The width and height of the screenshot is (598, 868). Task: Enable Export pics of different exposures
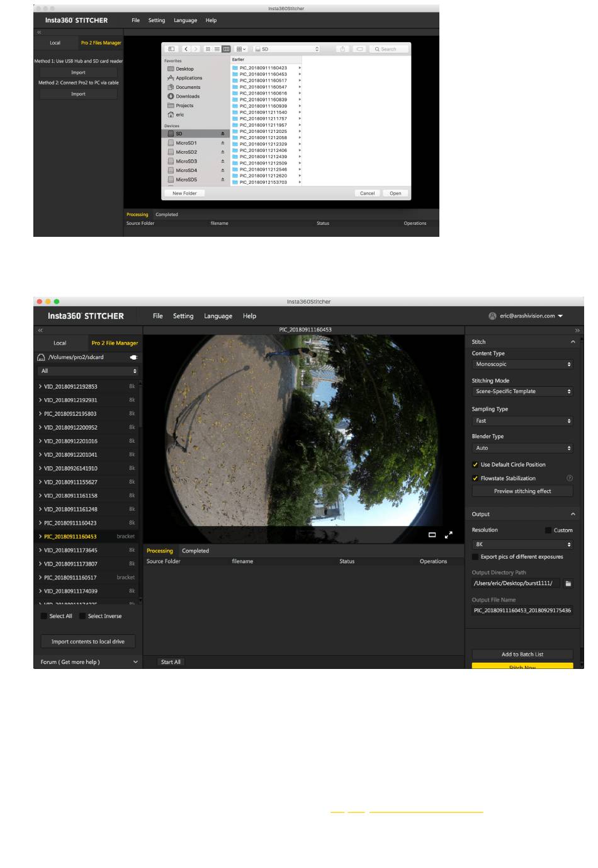475,557
